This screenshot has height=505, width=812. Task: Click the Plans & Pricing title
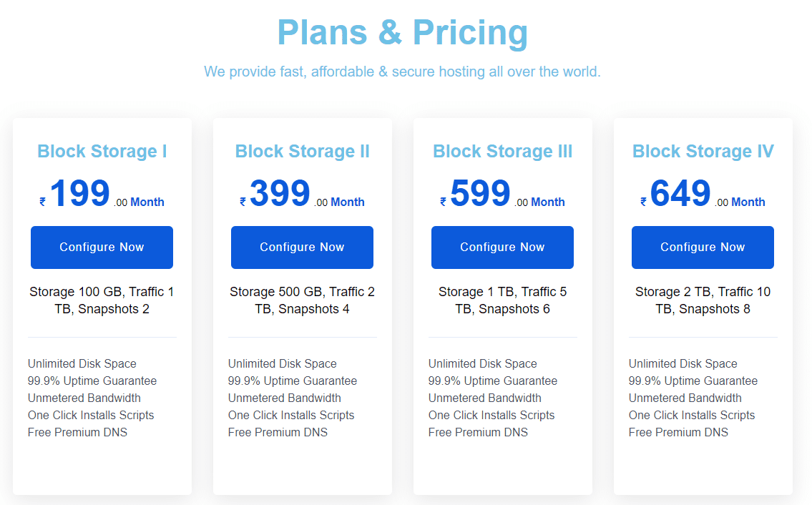coord(402,32)
